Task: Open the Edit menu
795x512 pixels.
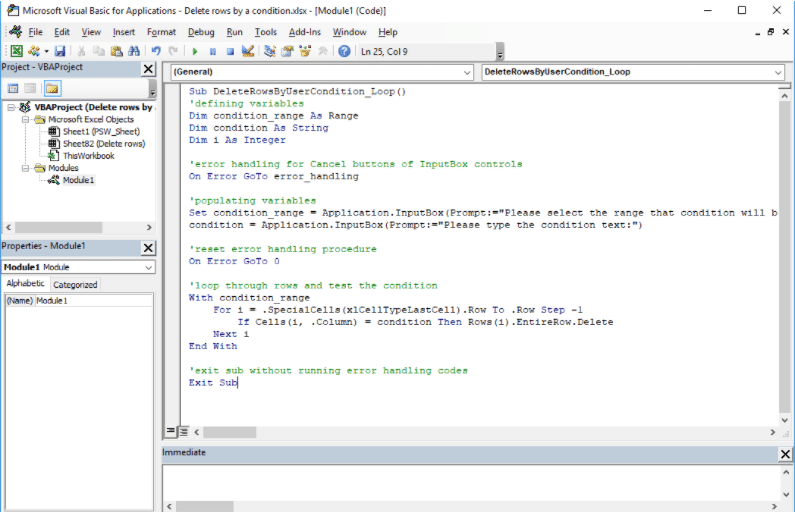Action: click(x=62, y=32)
